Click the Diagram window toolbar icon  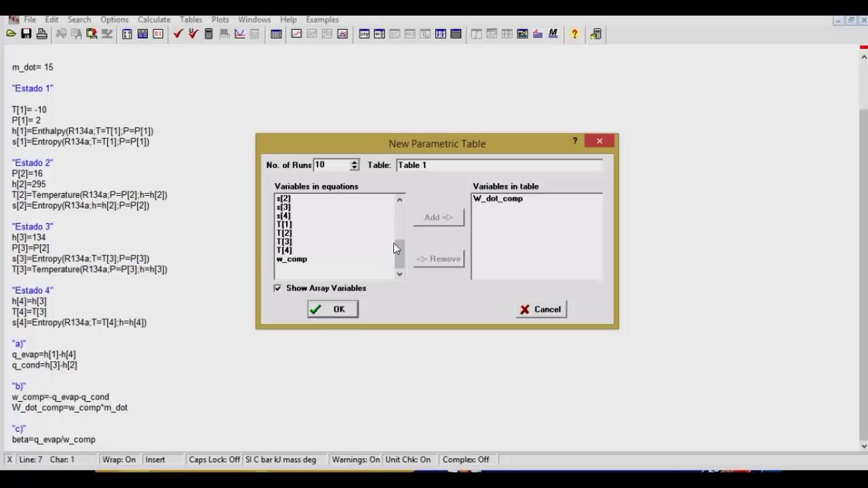[x=522, y=34]
